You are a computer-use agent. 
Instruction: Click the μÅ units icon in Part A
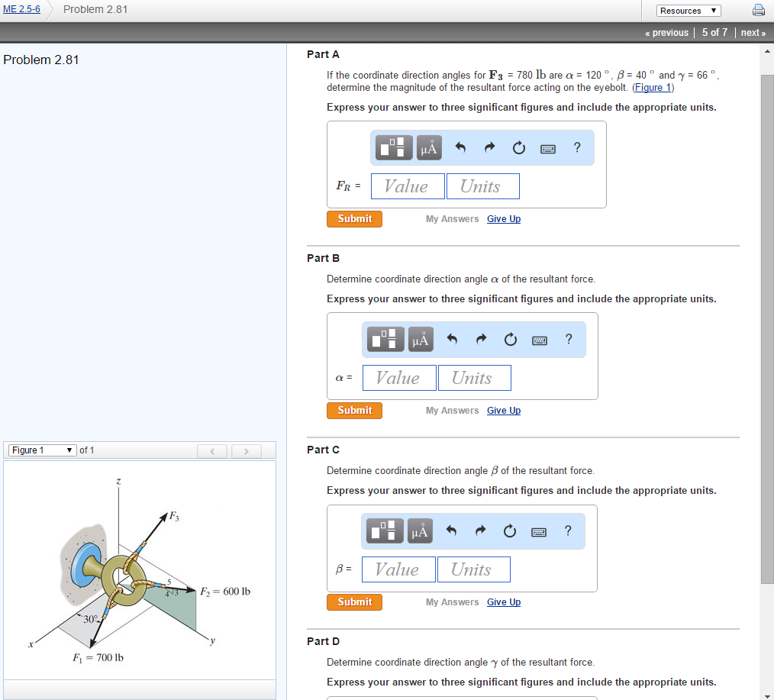(x=428, y=147)
